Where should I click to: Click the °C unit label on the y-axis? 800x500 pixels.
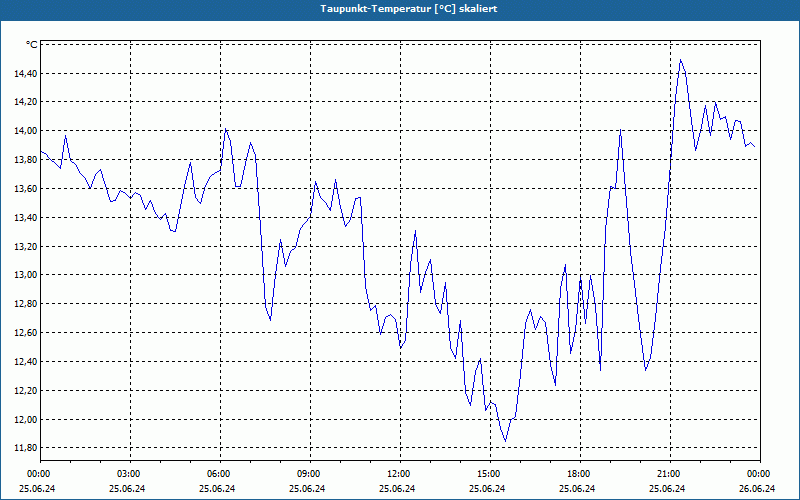31,45
